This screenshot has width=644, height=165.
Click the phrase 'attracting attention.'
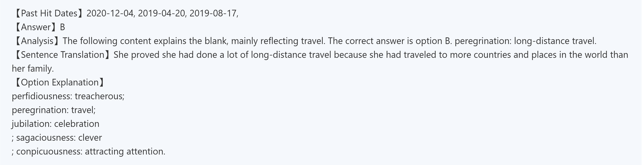(x=125, y=151)
